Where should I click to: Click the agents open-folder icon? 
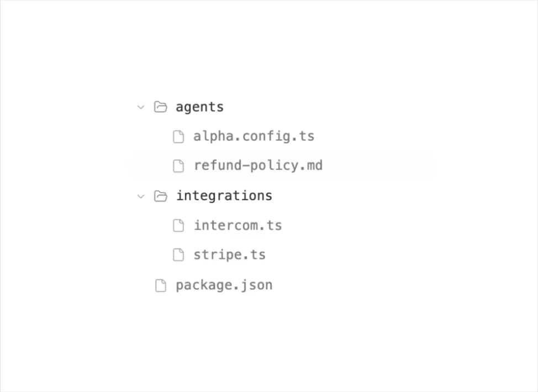pos(161,107)
